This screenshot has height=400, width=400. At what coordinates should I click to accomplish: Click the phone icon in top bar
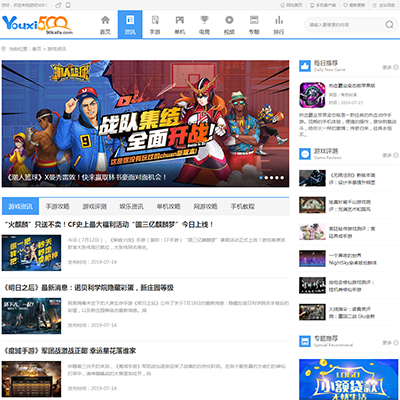point(68,5)
